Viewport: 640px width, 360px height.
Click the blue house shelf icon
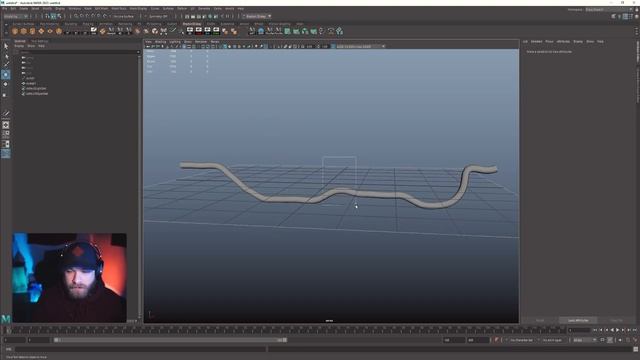click(x=261, y=31)
